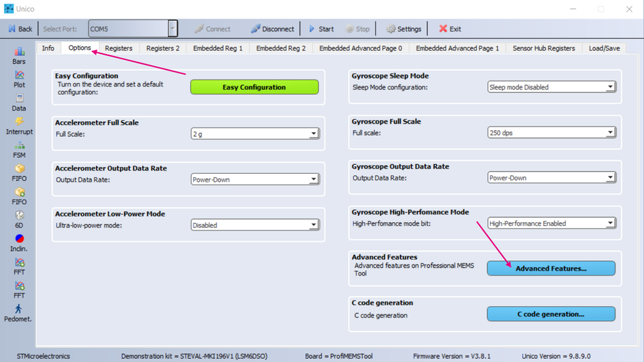Open the Inclinometer tool in sidebar

point(19,243)
